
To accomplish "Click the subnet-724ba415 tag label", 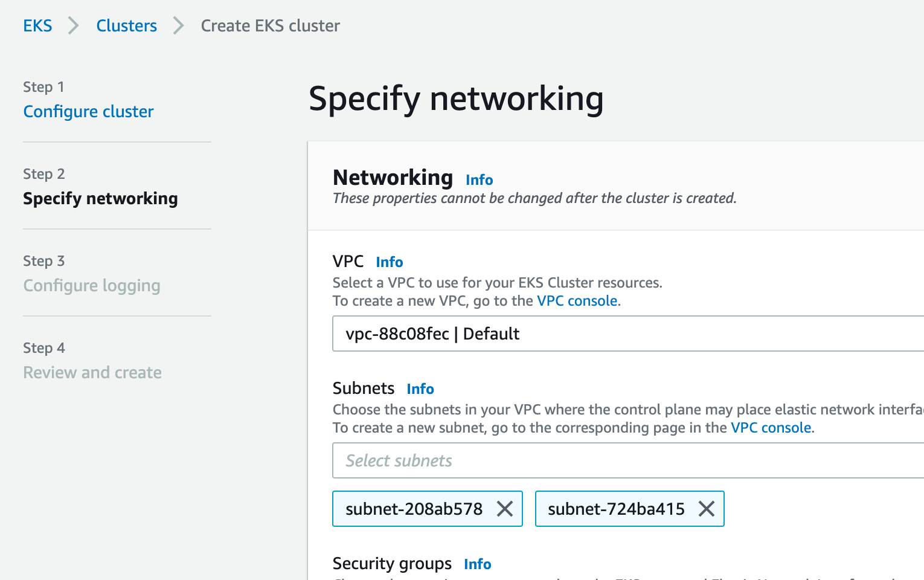I will tap(615, 509).
